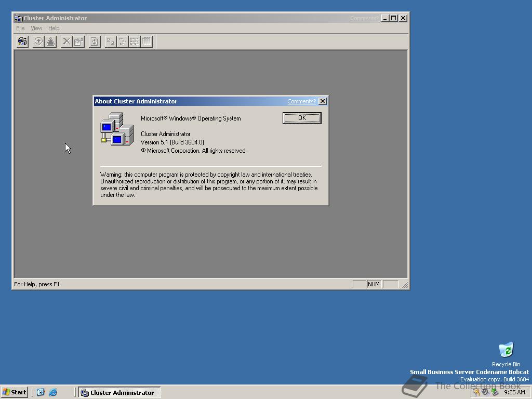Click the Refresh toolbar icon

[x=95, y=42]
